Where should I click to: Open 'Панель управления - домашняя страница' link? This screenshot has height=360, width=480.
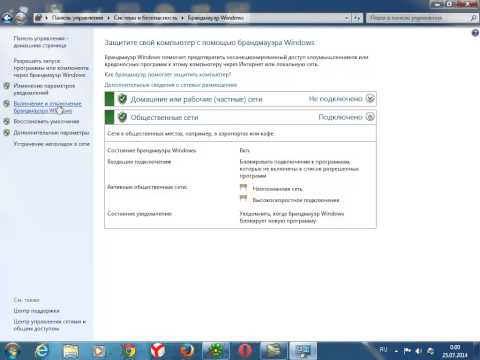point(40,42)
